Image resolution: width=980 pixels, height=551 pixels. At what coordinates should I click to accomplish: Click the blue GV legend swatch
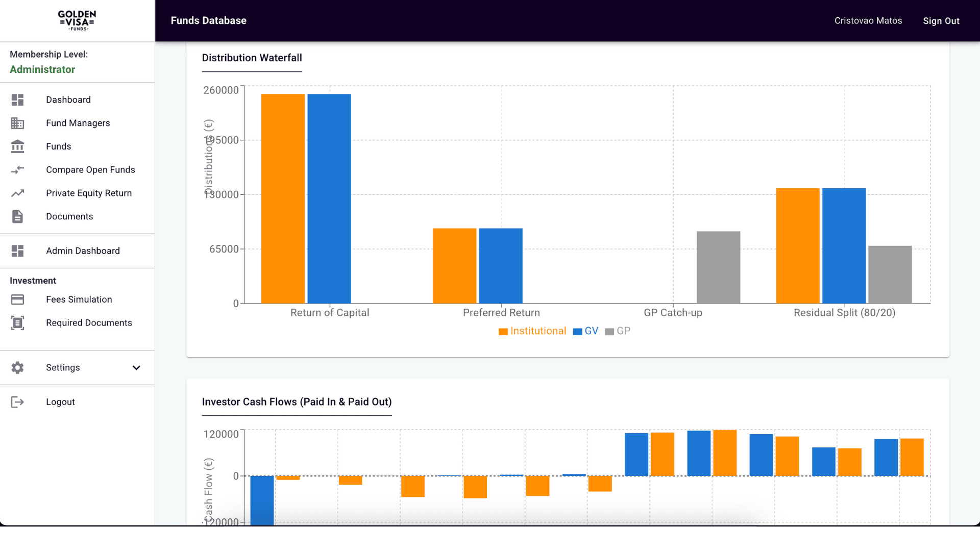click(578, 332)
